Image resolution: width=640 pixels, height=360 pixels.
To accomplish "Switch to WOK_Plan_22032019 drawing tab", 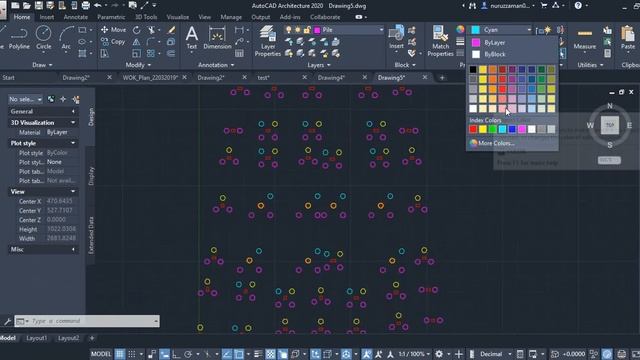I will tap(150, 78).
